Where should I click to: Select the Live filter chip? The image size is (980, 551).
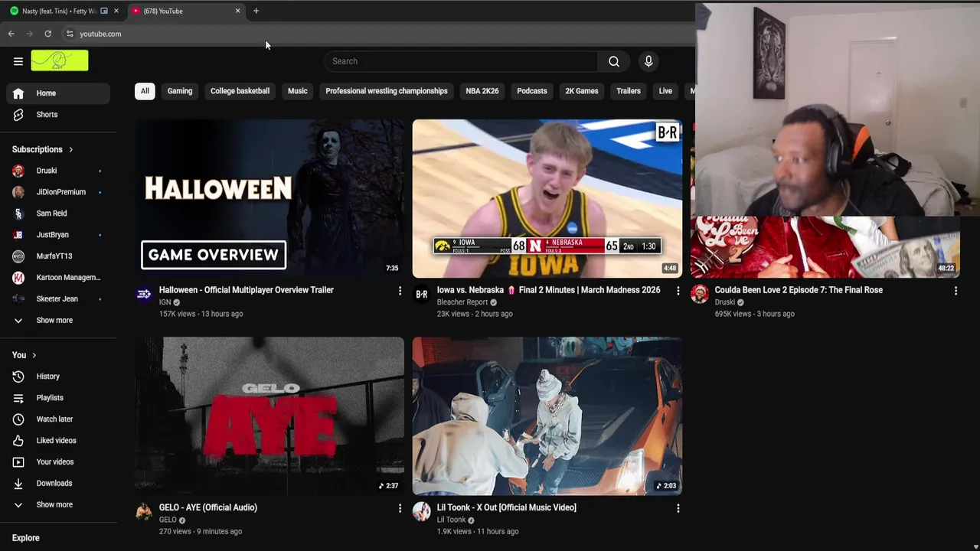(x=665, y=91)
